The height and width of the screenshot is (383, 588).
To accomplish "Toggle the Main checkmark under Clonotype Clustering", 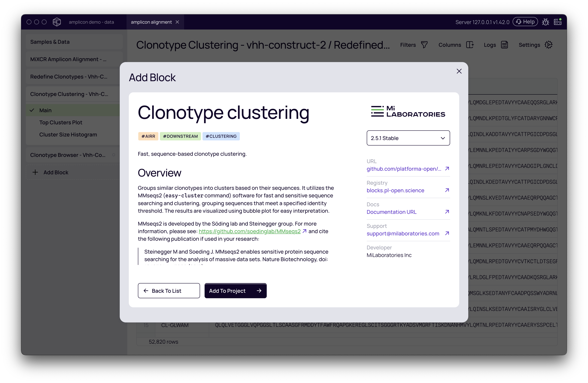I will 32,110.
